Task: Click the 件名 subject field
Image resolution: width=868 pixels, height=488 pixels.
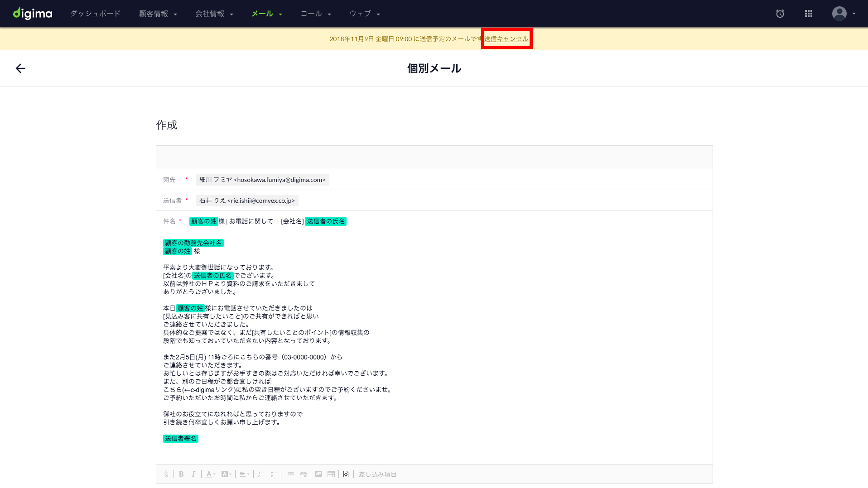Action: click(434, 221)
